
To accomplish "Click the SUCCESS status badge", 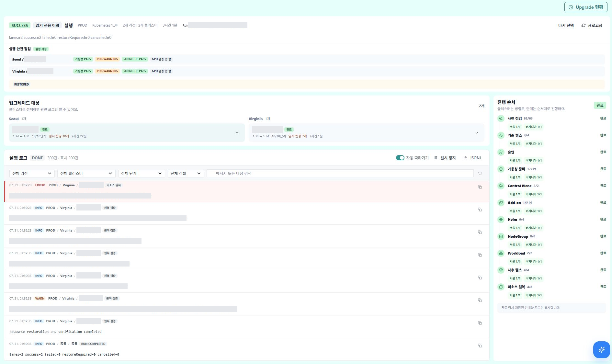I will point(20,25).
